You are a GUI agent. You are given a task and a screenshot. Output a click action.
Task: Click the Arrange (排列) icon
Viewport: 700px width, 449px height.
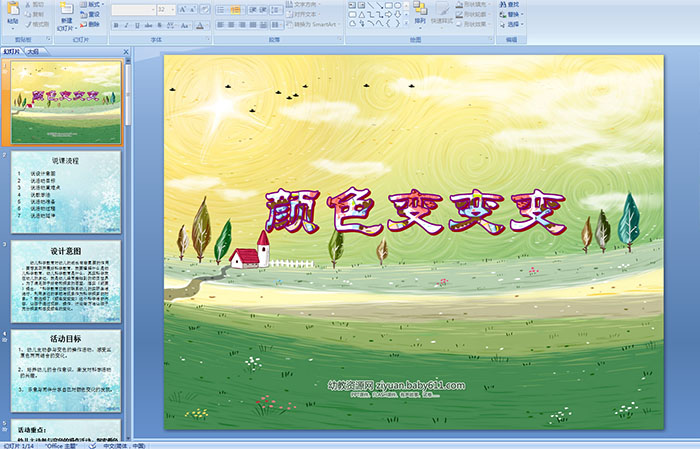point(420,8)
